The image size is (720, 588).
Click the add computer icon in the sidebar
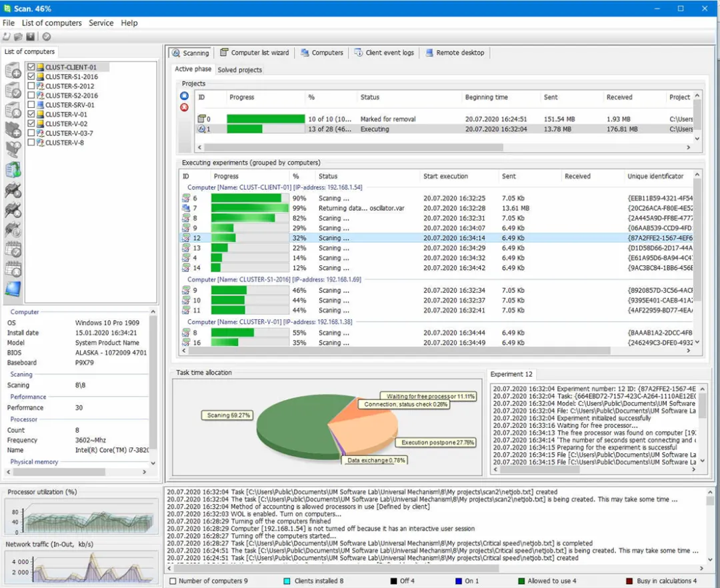point(13,71)
